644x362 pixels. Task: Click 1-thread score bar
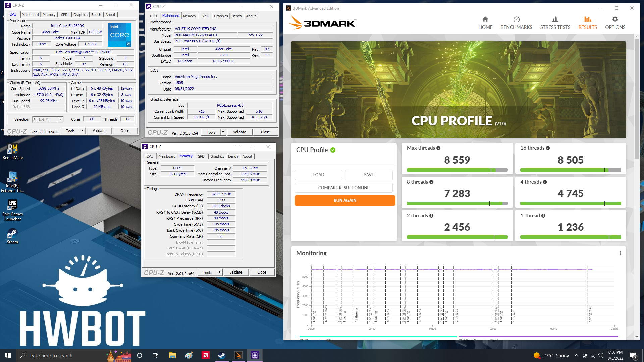tap(571, 237)
